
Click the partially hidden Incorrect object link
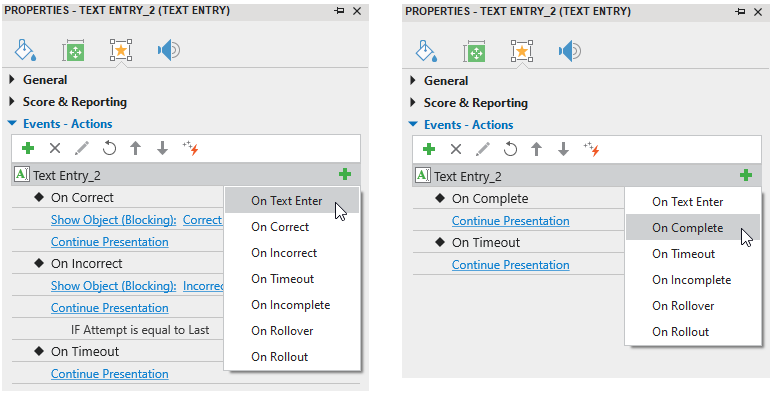pos(203,286)
